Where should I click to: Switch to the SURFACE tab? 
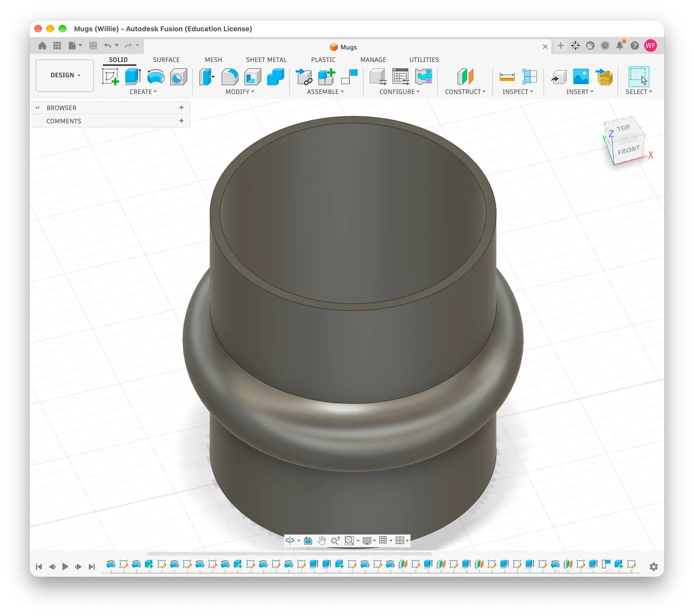pos(166,60)
